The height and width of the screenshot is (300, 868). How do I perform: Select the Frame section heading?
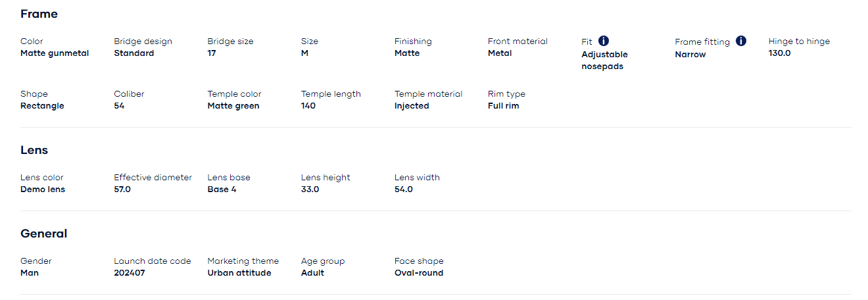pos(39,14)
